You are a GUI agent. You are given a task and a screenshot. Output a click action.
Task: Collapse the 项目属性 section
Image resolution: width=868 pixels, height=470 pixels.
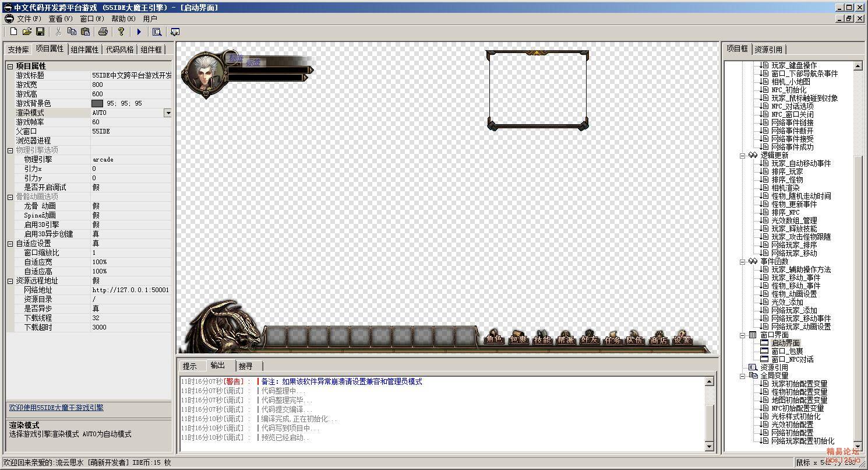(x=10, y=66)
